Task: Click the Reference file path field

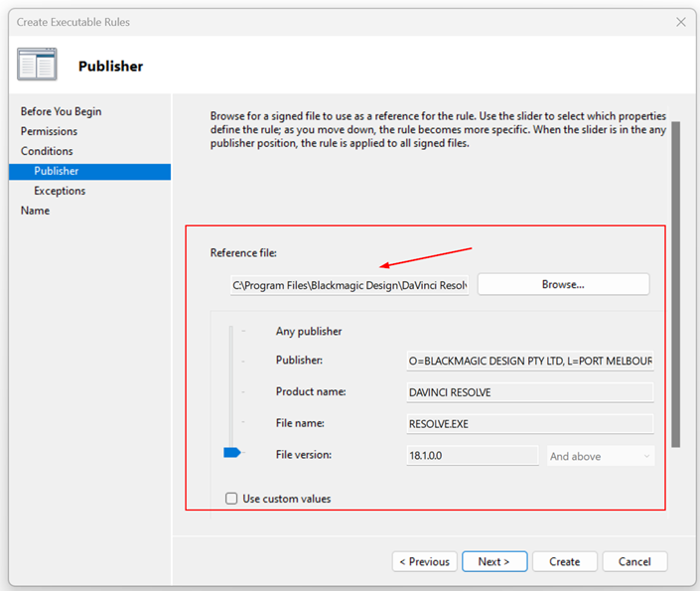Action: click(350, 285)
